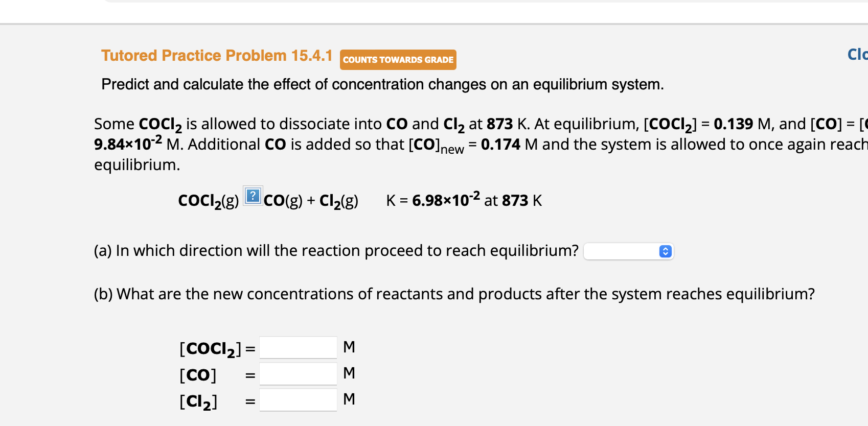
Task: Click inside the [CO] concentration input field
Action: [x=298, y=373]
